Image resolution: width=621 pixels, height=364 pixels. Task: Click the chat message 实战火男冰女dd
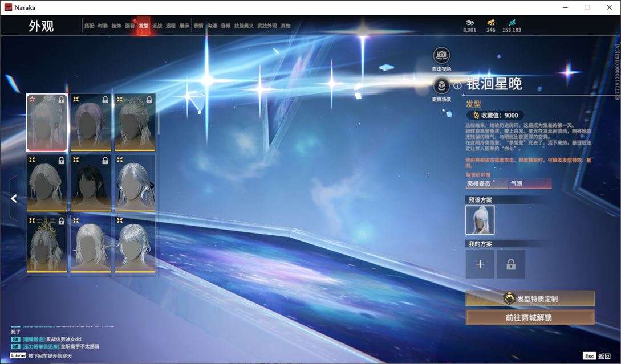click(63, 339)
